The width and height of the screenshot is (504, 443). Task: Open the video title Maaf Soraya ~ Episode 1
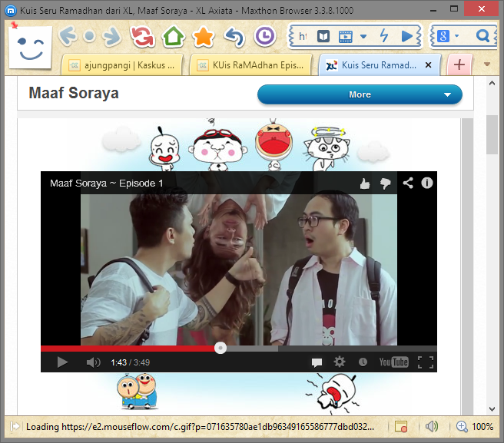click(106, 183)
